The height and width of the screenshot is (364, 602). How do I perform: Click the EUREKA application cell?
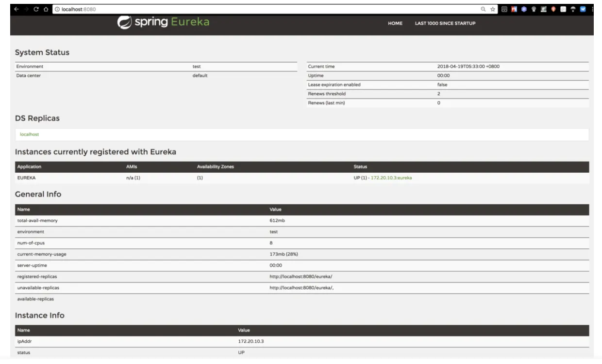pyautogui.click(x=27, y=178)
